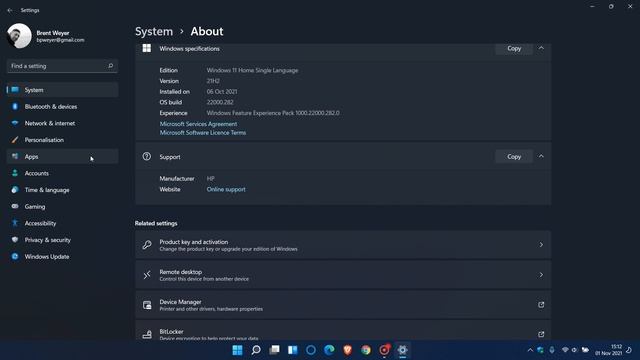Image resolution: width=640 pixels, height=360 pixels.
Task: Open Task View on the taskbar
Action: pos(274,350)
